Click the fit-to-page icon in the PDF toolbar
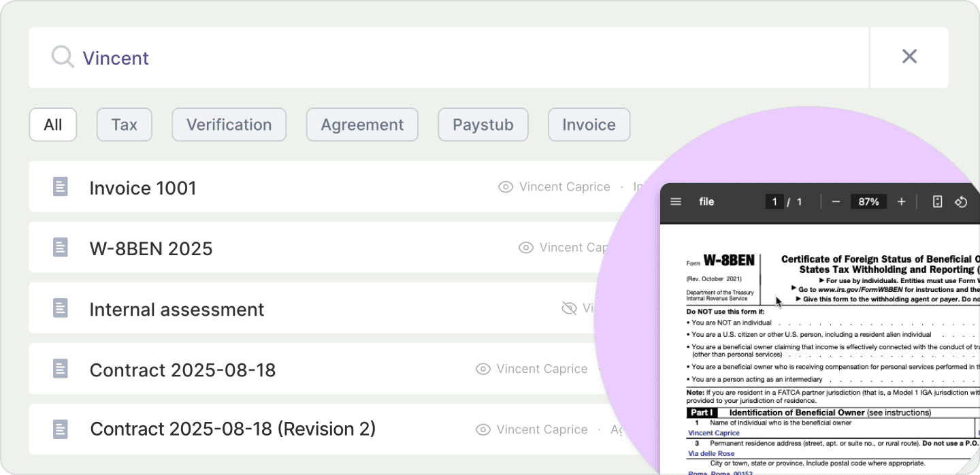Screen dimensions: 980x475 pyautogui.click(x=937, y=201)
